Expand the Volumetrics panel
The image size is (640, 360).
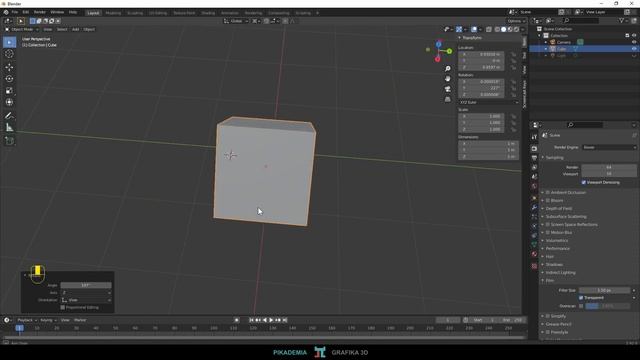556,240
